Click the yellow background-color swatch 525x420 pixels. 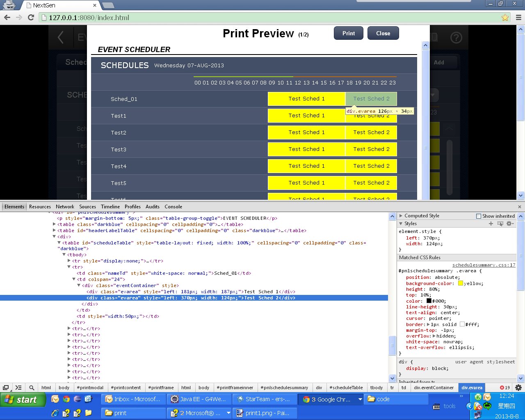click(461, 283)
